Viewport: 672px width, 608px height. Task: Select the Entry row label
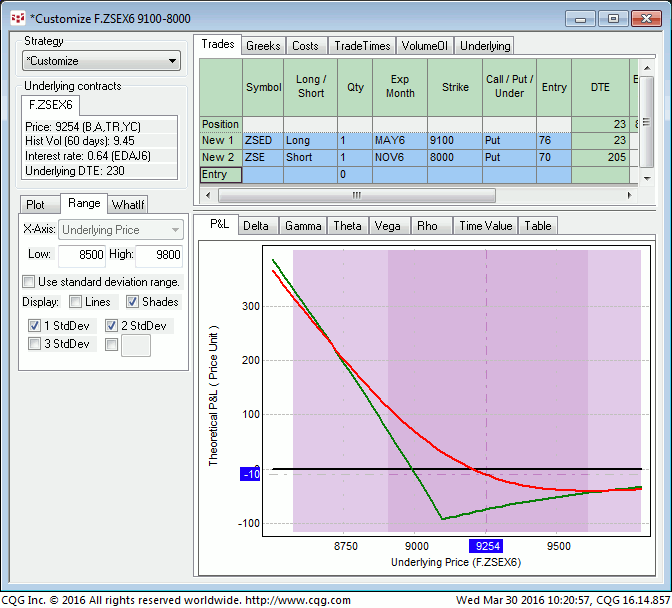click(221, 175)
